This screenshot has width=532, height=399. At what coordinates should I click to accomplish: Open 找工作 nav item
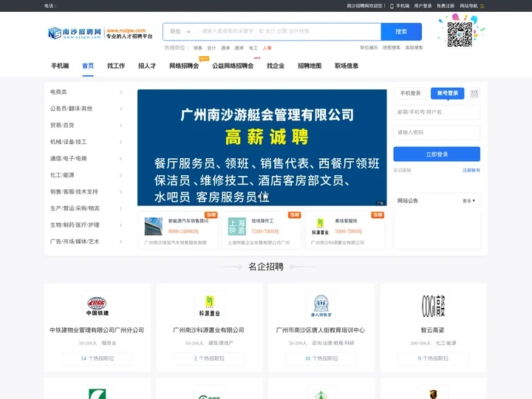(116, 66)
